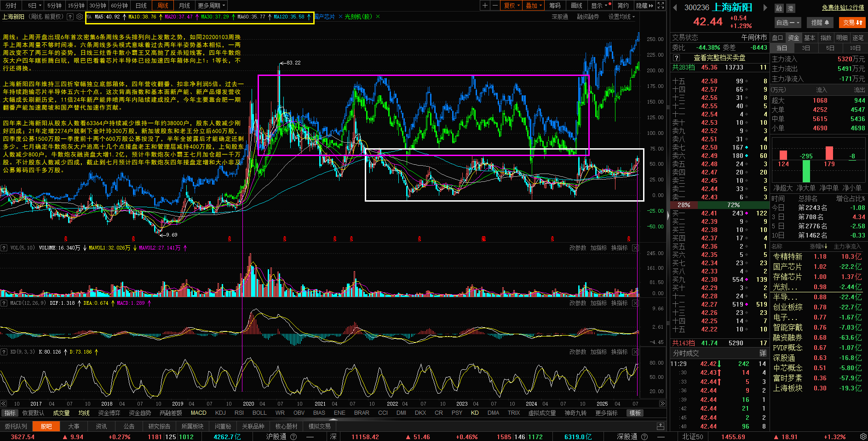Click the pop-out panel icon at bottom
868x441 pixels.
[661, 426]
